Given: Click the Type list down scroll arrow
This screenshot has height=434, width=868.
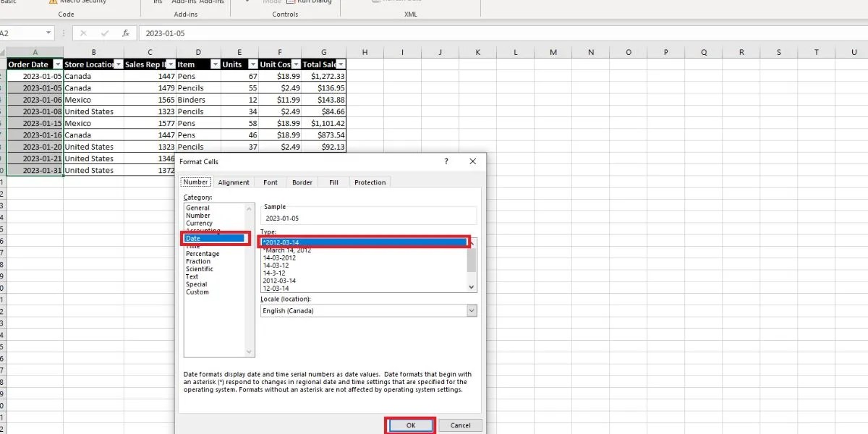Looking at the screenshot, I should coord(471,286).
